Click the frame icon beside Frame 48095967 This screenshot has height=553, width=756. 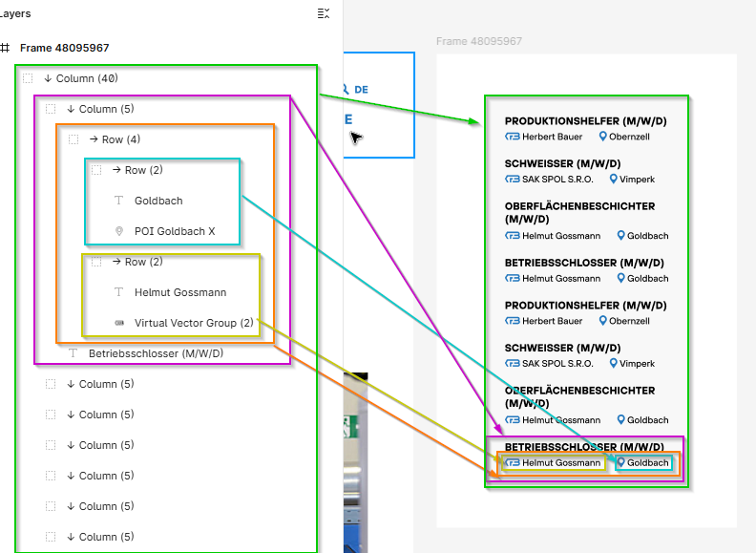(5, 48)
